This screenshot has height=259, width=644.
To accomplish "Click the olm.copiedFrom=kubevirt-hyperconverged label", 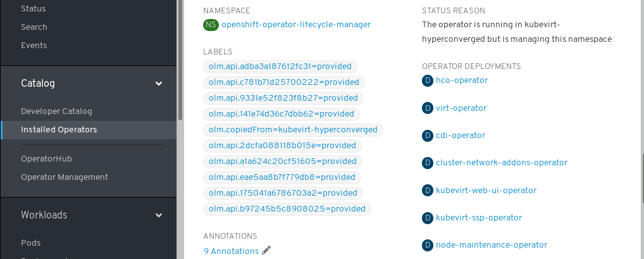I will (x=293, y=130).
